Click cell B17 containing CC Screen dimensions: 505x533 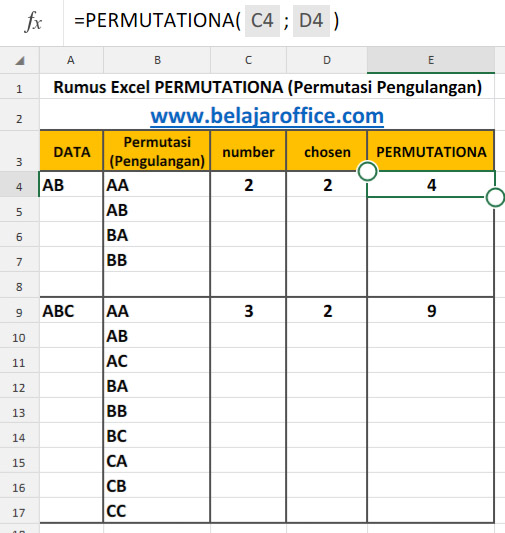point(157,511)
